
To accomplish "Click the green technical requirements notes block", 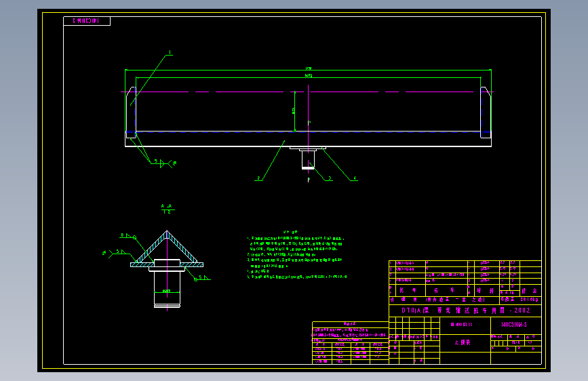I will pos(296,255).
